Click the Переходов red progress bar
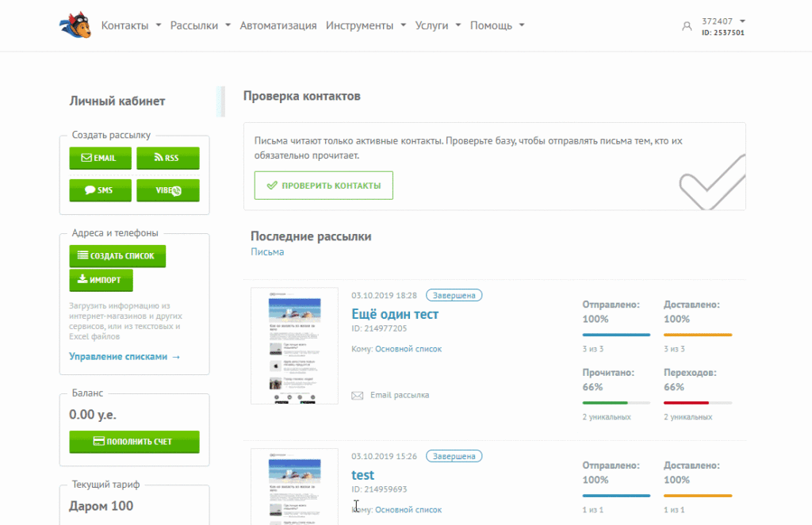 pyautogui.click(x=698, y=403)
